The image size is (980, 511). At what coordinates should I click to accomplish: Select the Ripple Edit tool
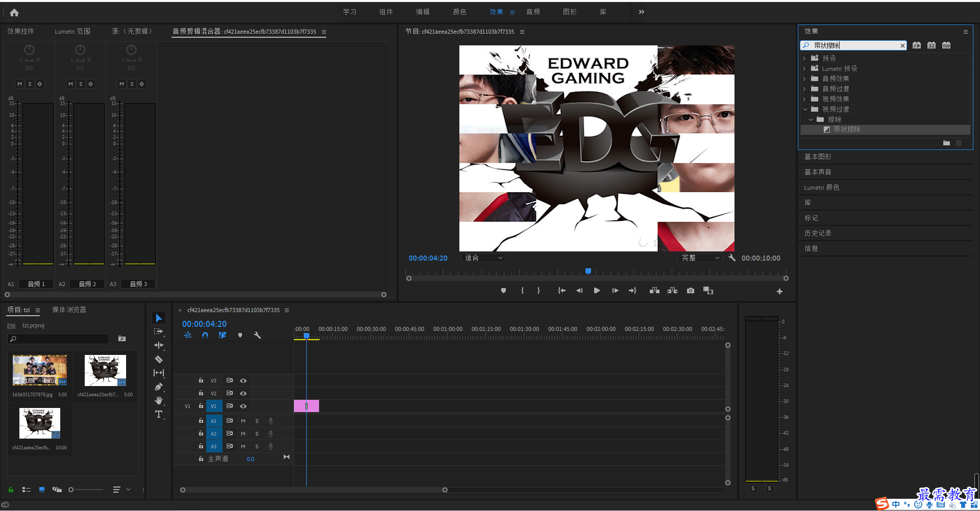click(x=159, y=345)
